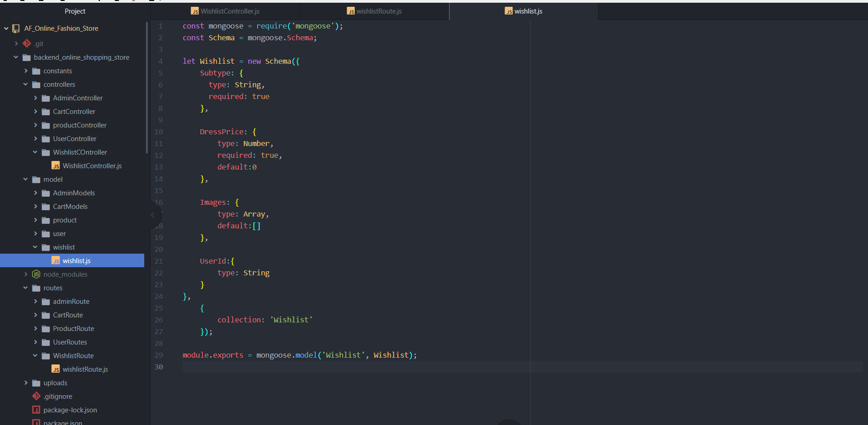Click the node_modules Node.js icon

(x=36, y=274)
